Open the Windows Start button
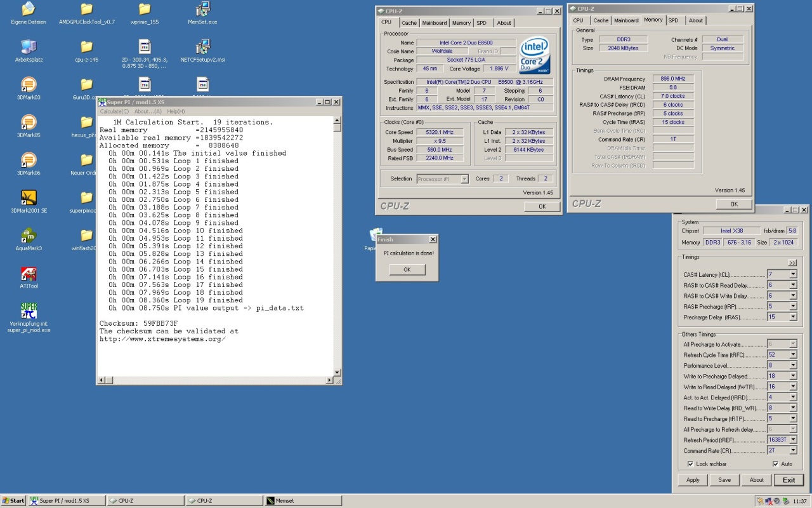Viewport: 812px width, 508px height. 13,500
